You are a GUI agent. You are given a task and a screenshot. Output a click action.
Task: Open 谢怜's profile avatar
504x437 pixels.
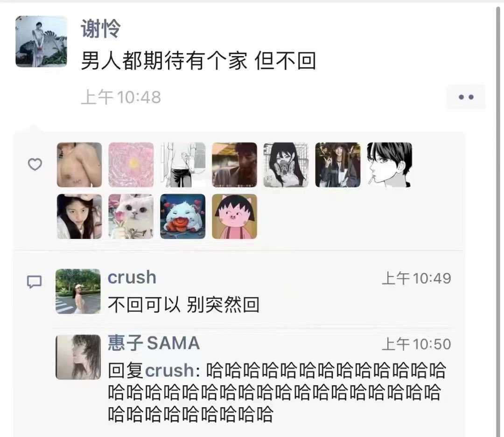41,42
